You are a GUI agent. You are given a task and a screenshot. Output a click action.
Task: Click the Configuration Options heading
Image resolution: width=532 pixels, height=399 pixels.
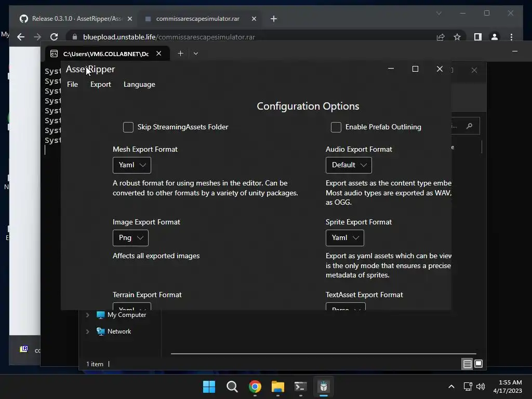(308, 106)
